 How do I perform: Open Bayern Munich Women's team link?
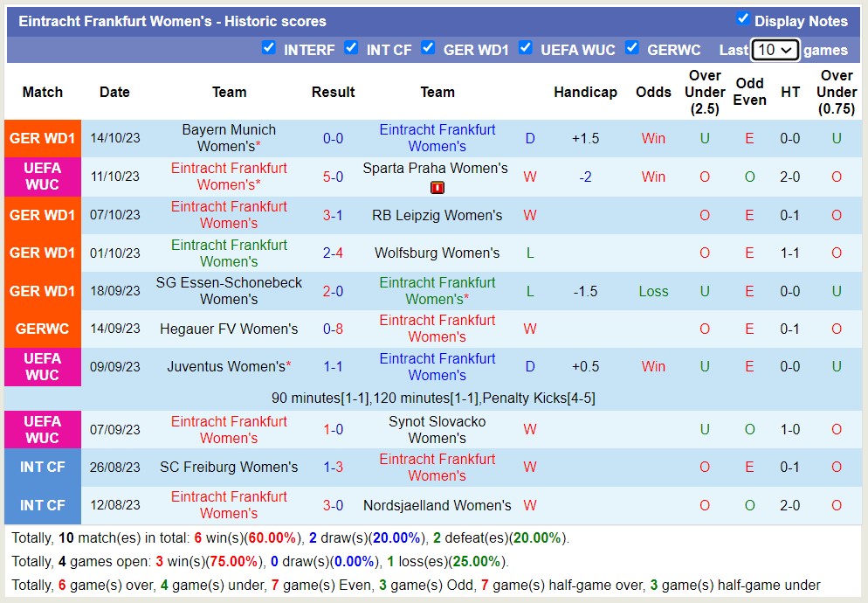coord(229,138)
